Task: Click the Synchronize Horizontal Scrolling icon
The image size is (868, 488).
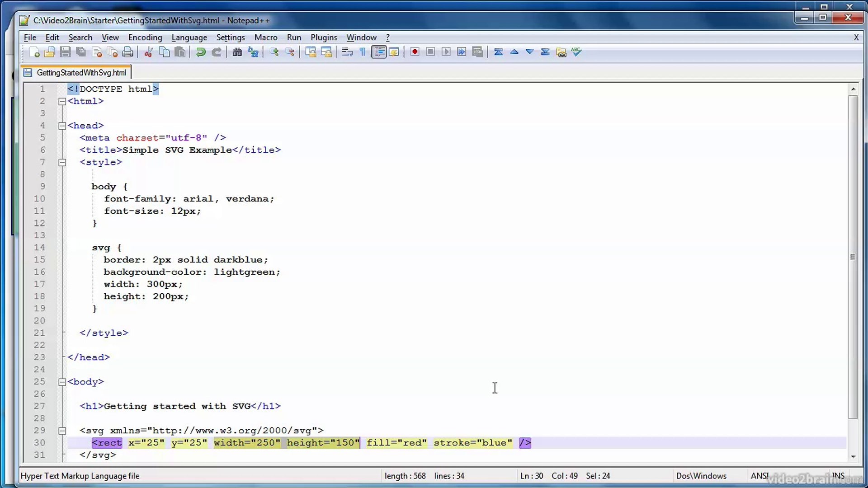Action: (326, 52)
